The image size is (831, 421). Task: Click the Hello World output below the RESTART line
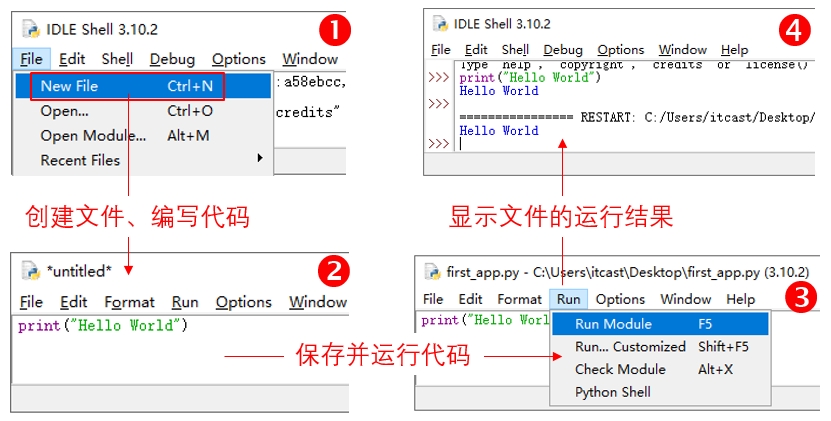pyautogui.click(x=499, y=130)
